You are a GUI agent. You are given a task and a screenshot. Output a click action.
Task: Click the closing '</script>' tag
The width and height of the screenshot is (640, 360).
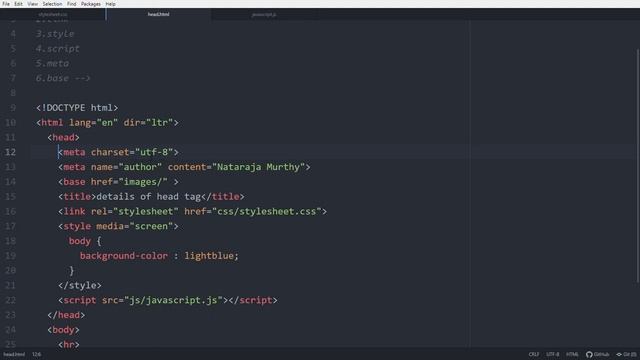click(253, 300)
